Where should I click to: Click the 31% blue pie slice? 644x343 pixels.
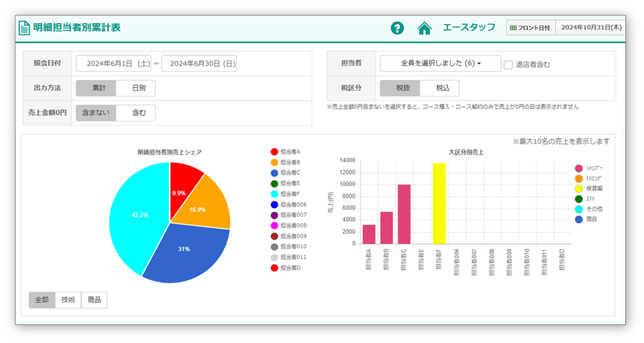pyautogui.click(x=185, y=249)
